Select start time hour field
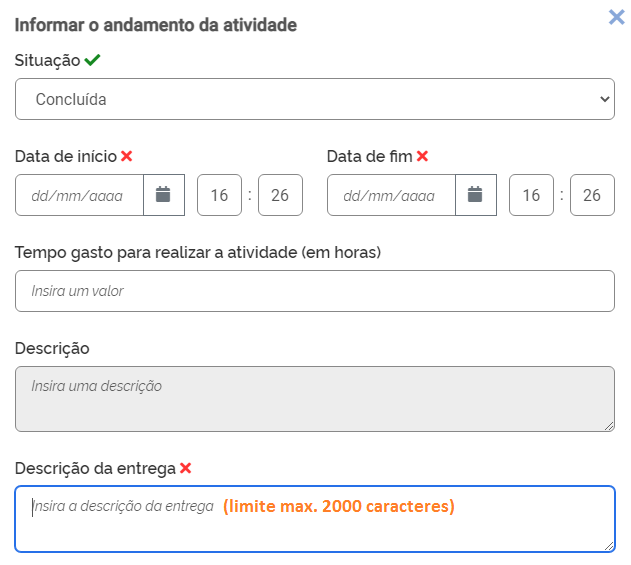The height and width of the screenshot is (565, 631). [x=219, y=195]
